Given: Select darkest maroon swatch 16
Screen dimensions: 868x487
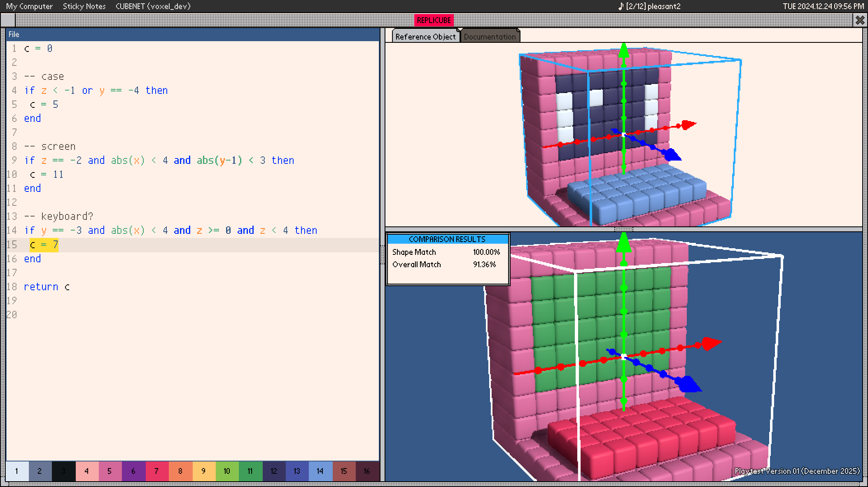Looking at the screenshot, I should click(366, 471).
